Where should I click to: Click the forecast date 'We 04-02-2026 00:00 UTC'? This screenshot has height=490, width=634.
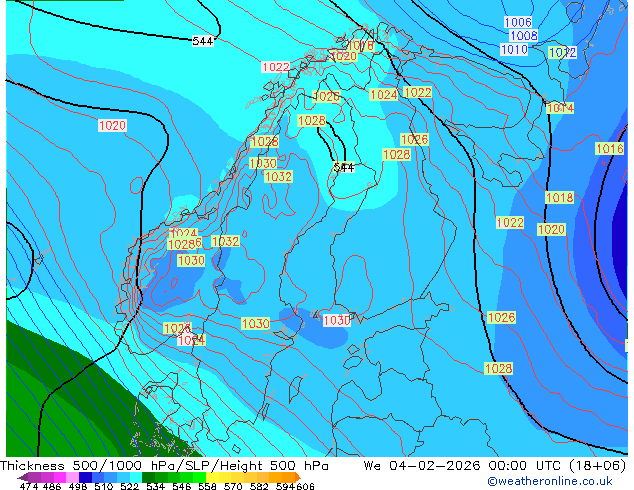click(x=462, y=466)
